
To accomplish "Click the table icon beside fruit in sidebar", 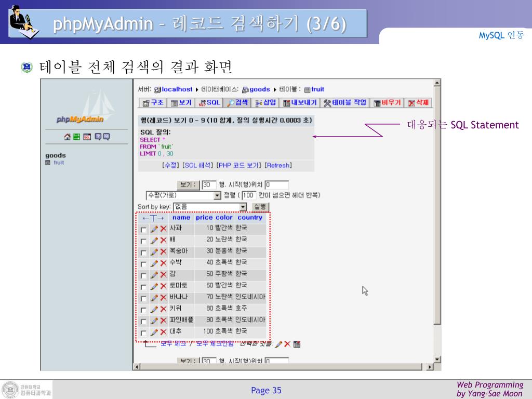I will 48,163.
